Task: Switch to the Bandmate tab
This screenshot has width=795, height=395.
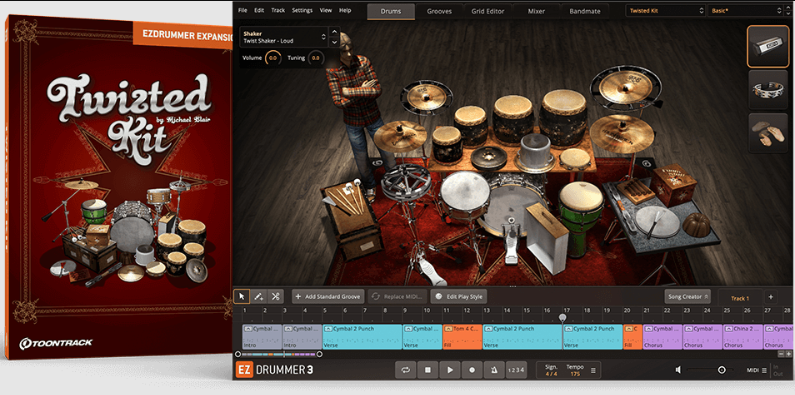Action: coord(585,11)
